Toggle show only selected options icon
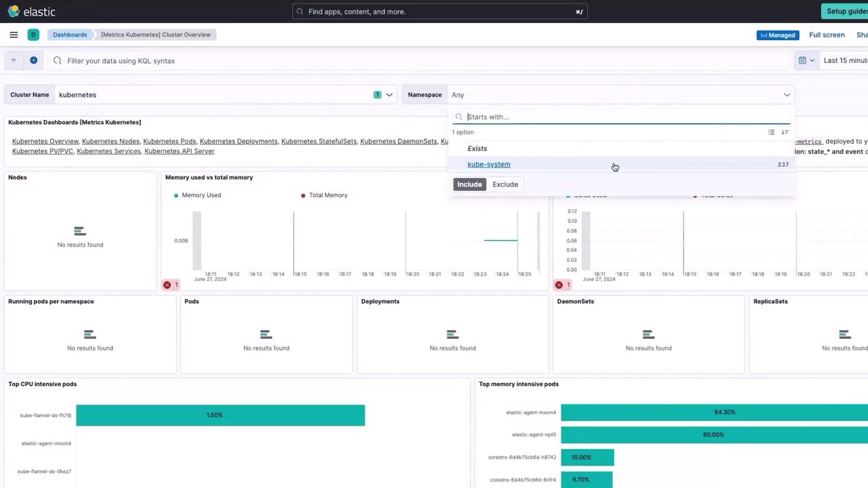 coord(771,132)
